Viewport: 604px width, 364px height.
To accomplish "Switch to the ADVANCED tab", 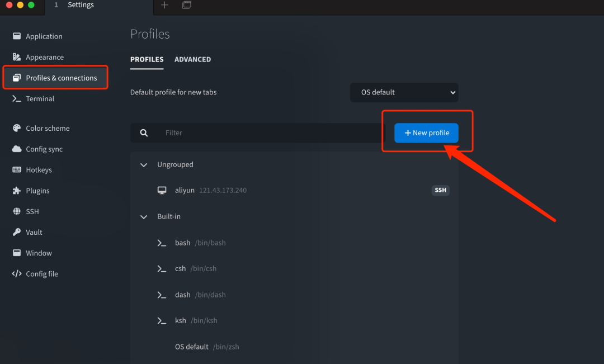I will 192,59.
